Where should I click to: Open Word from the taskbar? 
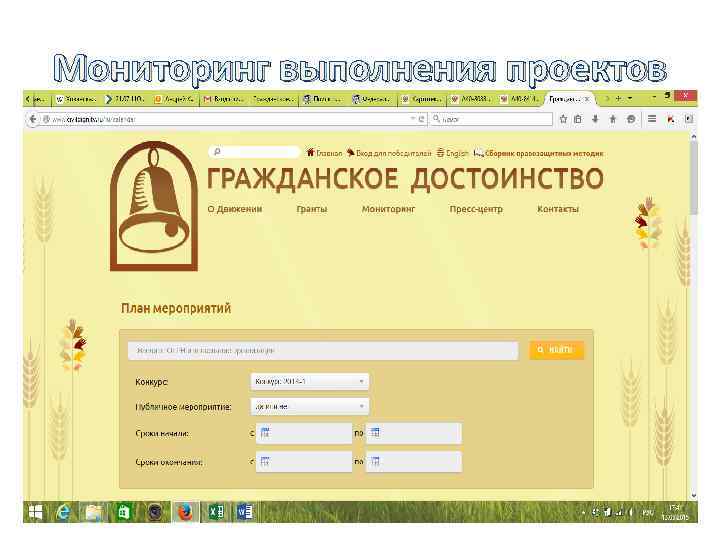coord(245,512)
